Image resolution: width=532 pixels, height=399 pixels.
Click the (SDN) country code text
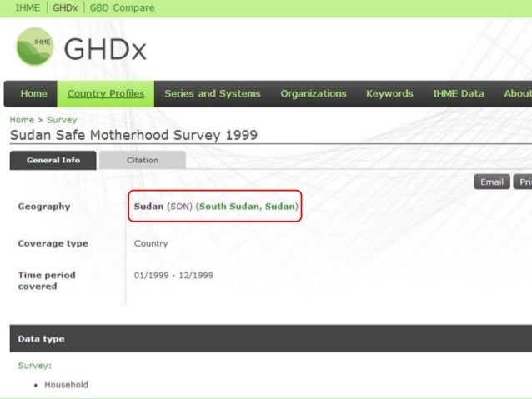click(179, 206)
